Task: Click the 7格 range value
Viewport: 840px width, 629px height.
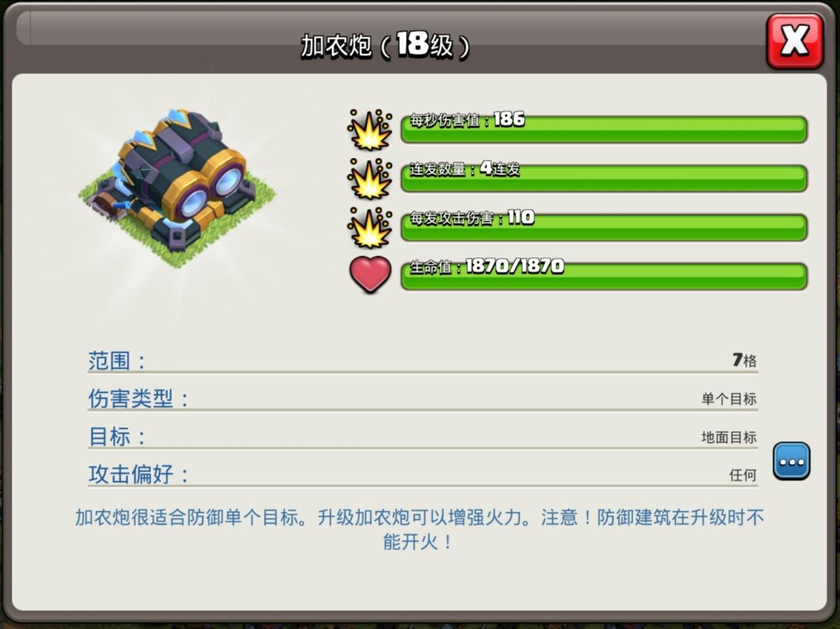Action: tap(744, 360)
